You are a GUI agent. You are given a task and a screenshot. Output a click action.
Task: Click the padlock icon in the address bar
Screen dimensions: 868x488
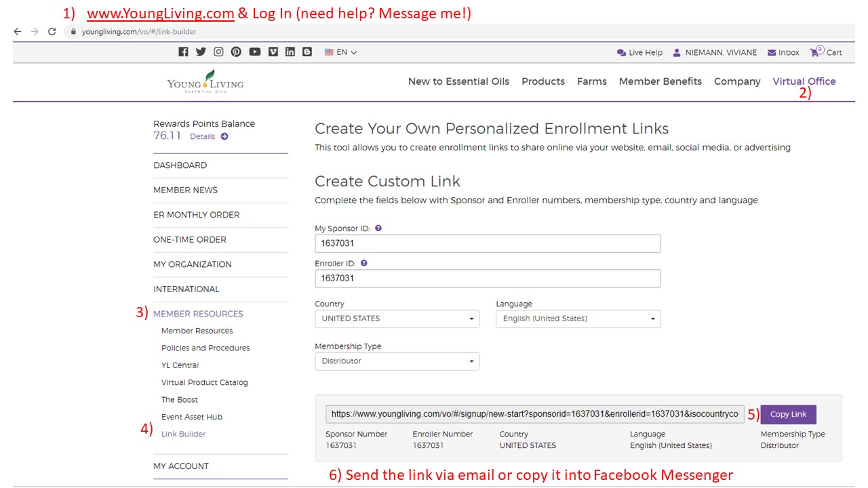[x=73, y=31]
